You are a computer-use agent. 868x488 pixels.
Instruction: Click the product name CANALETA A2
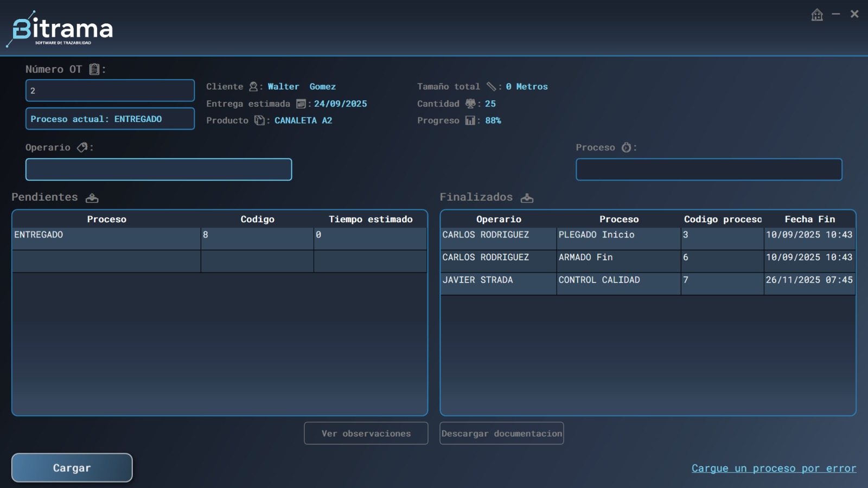(303, 120)
